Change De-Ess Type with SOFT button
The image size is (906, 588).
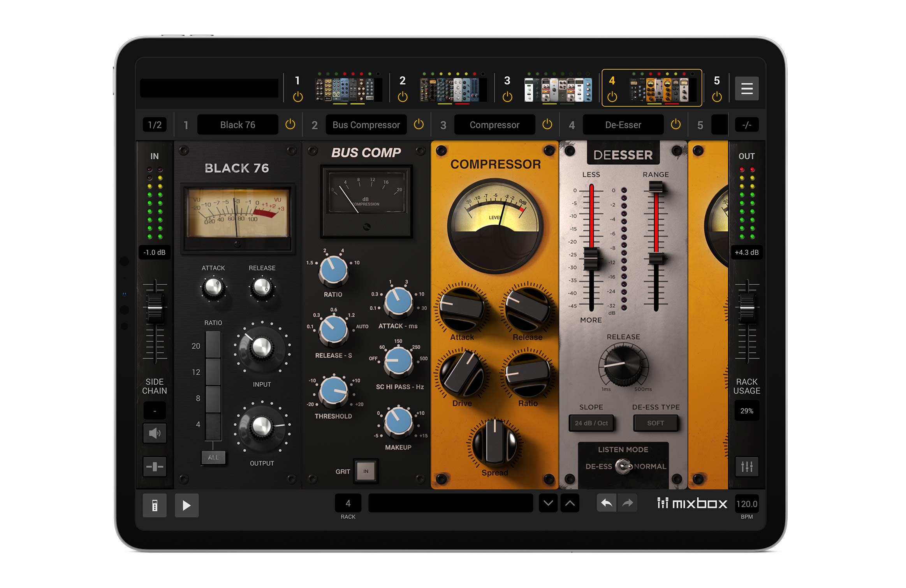coord(656,423)
